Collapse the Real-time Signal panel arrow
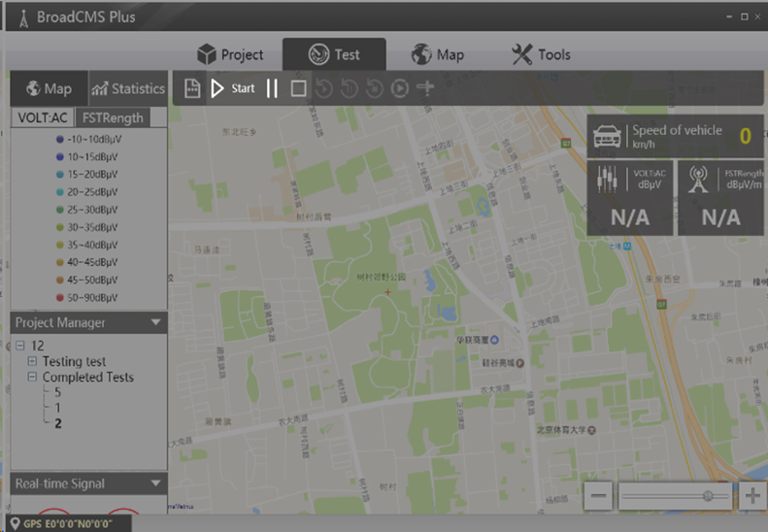Viewport: 768px width, 532px height. [x=156, y=483]
